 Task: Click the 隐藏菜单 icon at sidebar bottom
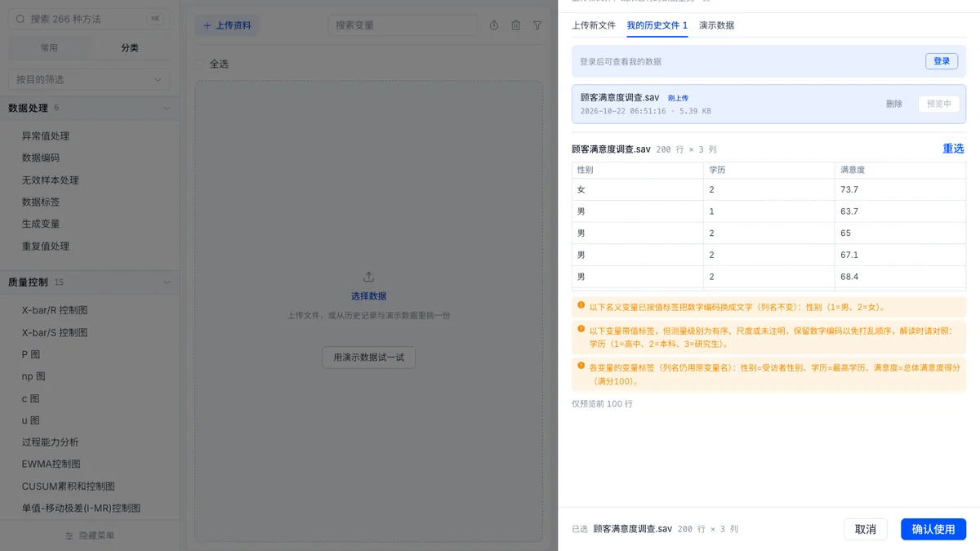pos(69,535)
